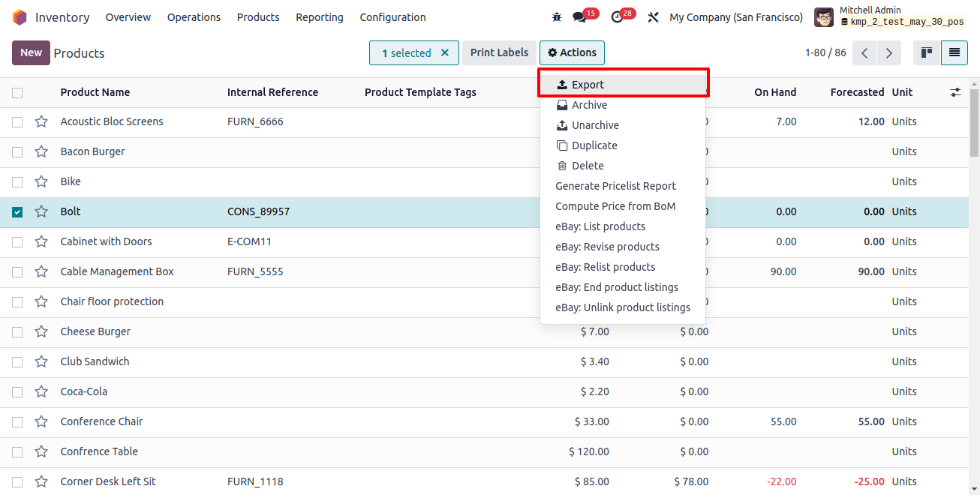Click the Print Labels button
This screenshot has height=495, width=980.
[x=499, y=52]
